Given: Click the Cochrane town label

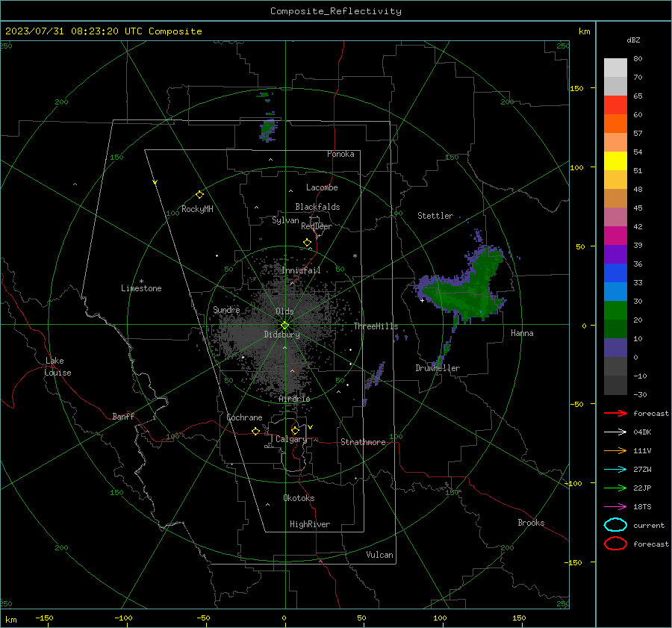Looking at the screenshot, I should [244, 417].
